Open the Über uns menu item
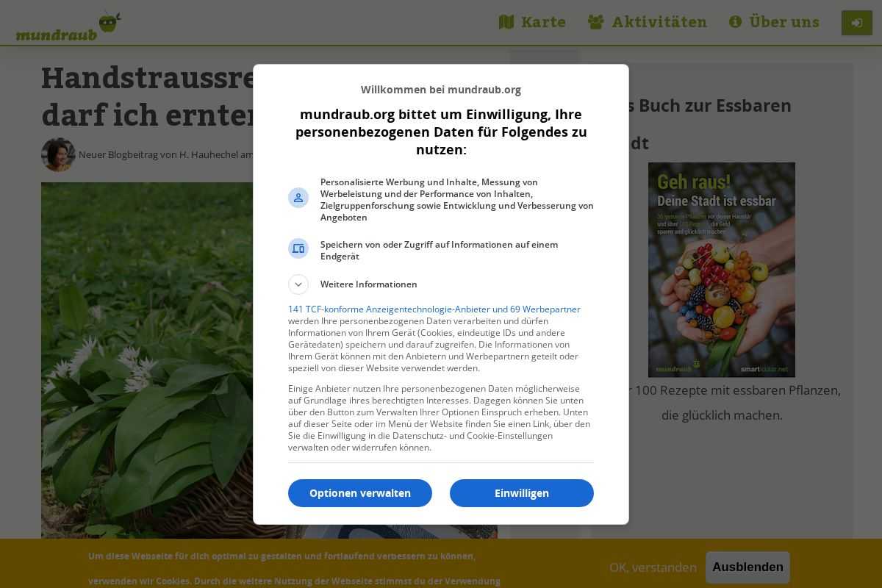Screen dimensions: 882x588 (774, 22)
